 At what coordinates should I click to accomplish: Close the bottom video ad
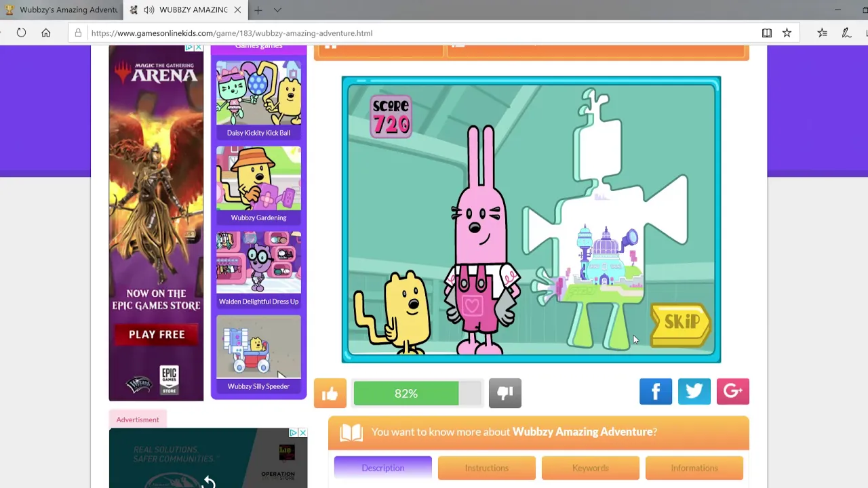coord(302,432)
